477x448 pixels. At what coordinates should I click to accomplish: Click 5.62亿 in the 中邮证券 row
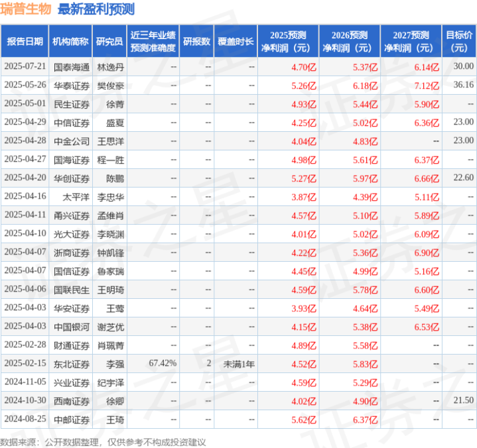[x=304, y=420]
